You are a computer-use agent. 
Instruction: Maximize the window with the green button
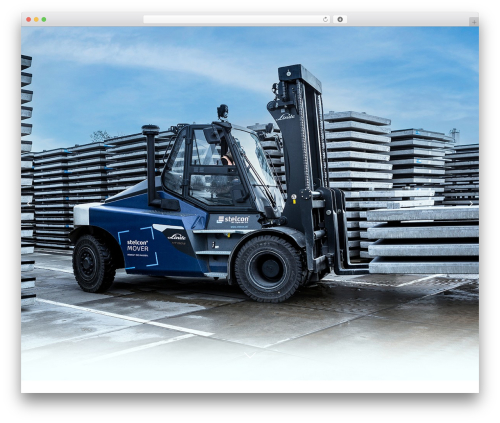point(44,20)
